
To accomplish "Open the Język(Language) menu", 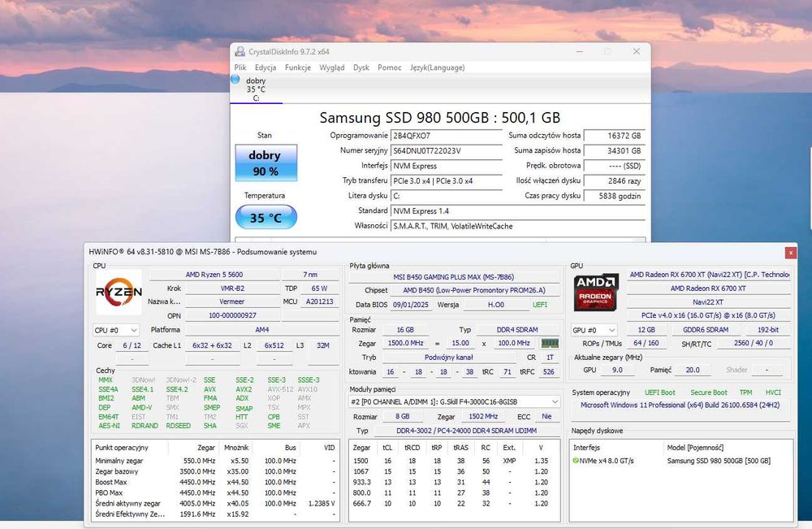I will click(438, 67).
